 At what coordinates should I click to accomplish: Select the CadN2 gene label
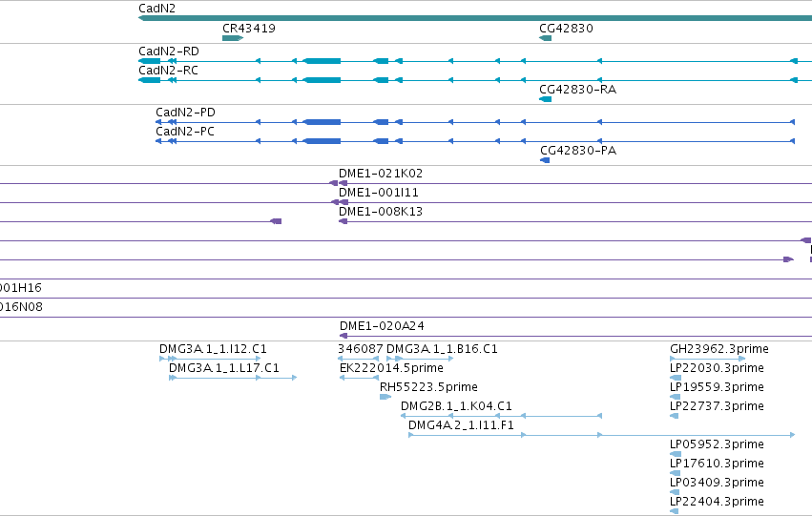[x=156, y=9]
